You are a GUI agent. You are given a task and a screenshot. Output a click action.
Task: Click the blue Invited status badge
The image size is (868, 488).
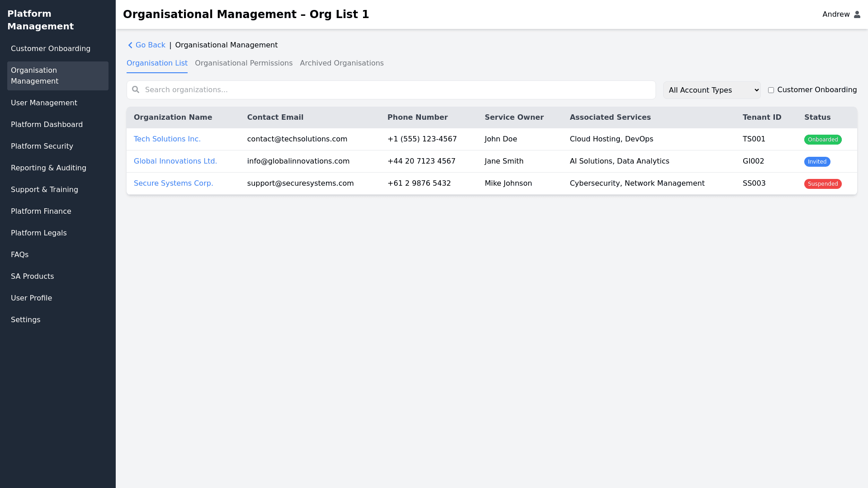pyautogui.click(x=816, y=162)
